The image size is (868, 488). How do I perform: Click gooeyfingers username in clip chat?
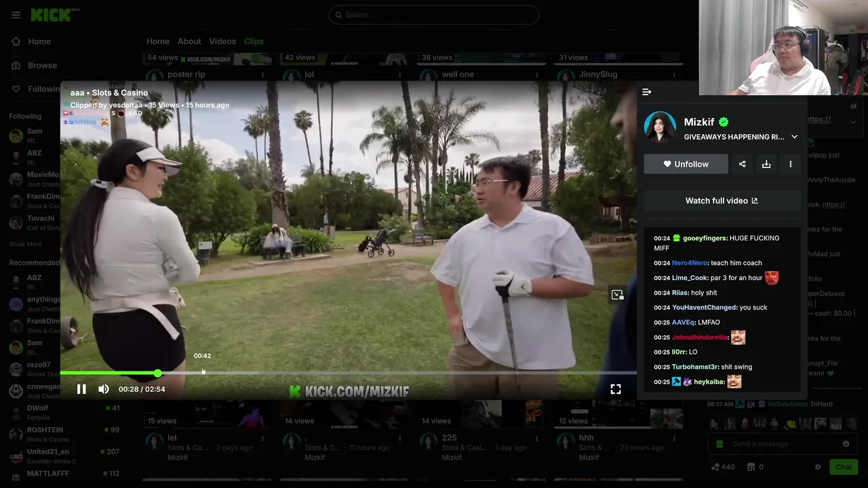(x=705, y=239)
